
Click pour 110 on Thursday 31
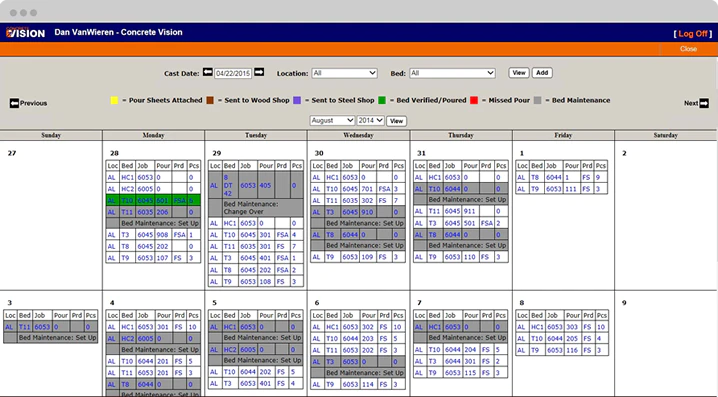pos(470,257)
